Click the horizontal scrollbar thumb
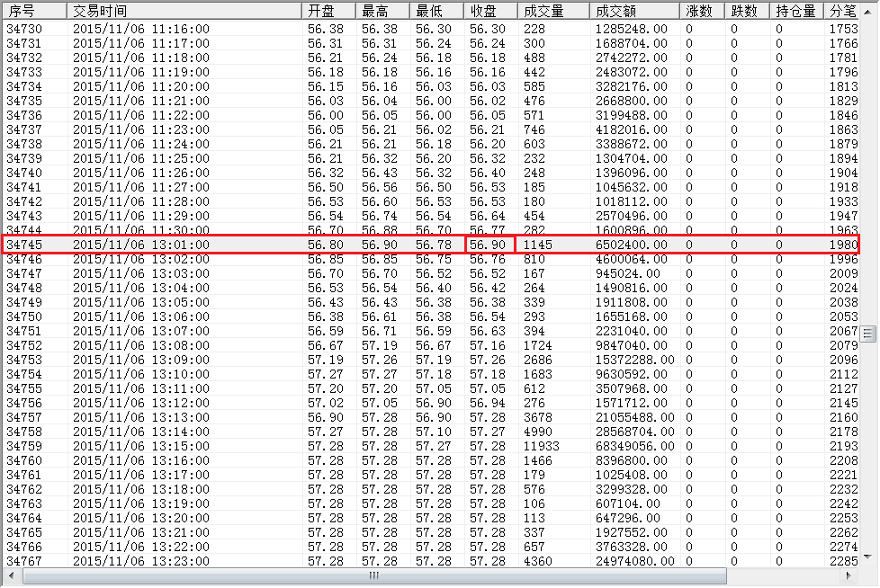Viewport: 880px width, 588px height. pyautogui.click(x=374, y=575)
